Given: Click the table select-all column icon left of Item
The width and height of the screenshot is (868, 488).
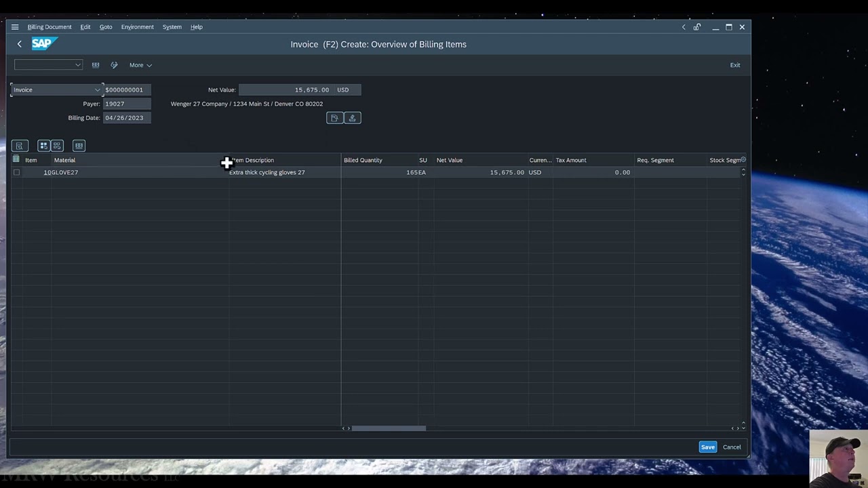Looking at the screenshot, I should pyautogui.click(x=16, y=160).
